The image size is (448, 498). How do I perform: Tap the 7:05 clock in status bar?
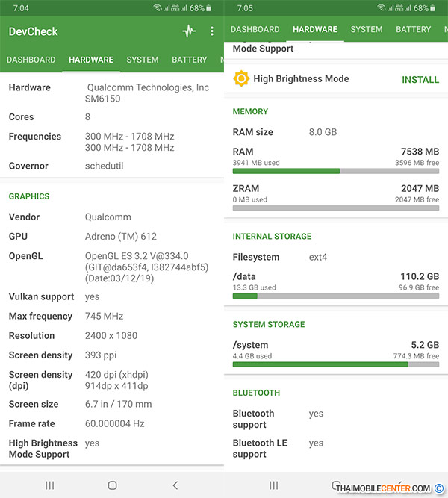245,8
